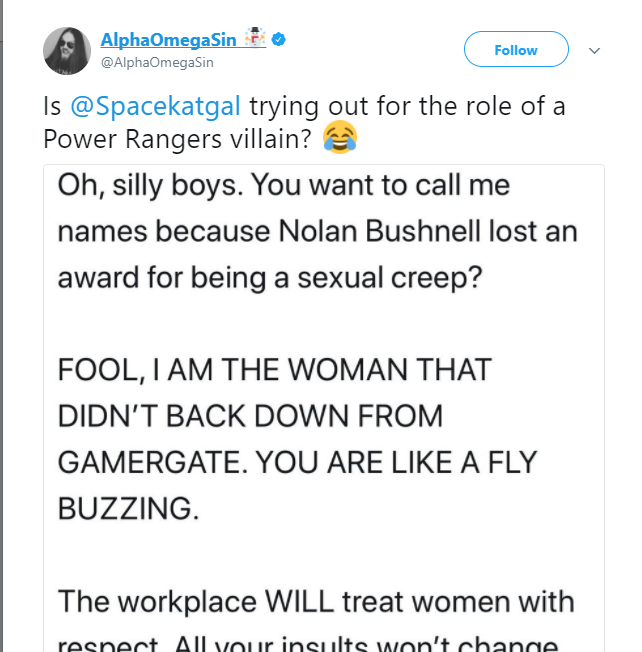Click the 'FOOL, I AM THE WOMAN THAT' line
The height and width of the screenshot is (652, 642).
[x=275, y=370]
